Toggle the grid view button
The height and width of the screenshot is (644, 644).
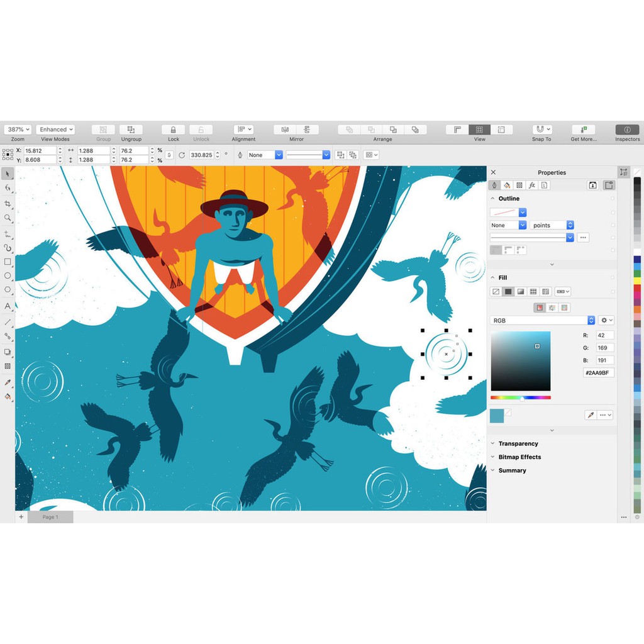point(479,130)
